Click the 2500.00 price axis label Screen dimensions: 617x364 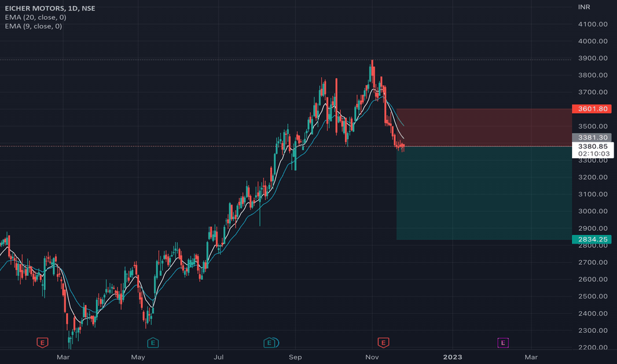point(593,296)
